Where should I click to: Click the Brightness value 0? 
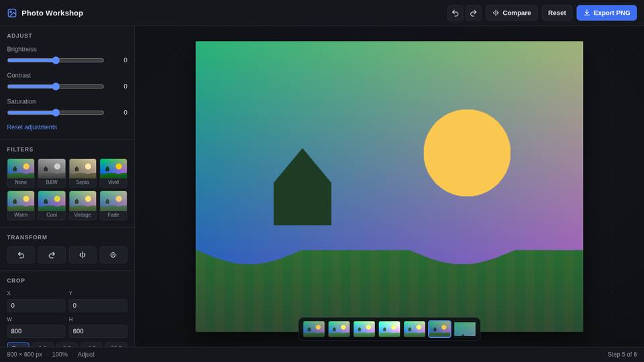click(125, 60)
